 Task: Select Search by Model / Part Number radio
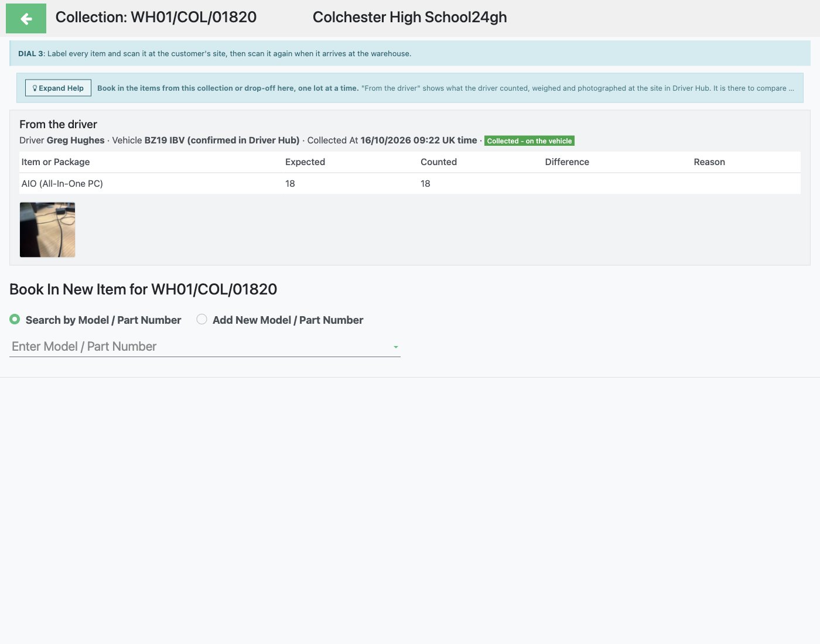[x=15, y=319]
